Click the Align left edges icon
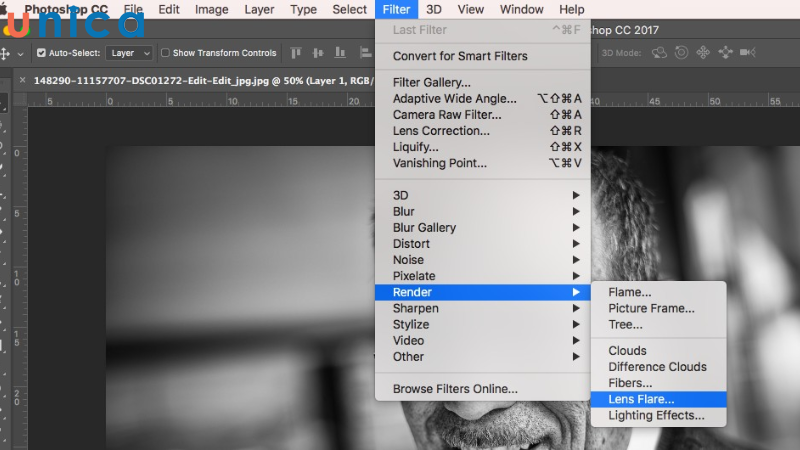Screen dimensions: 800x450 point(365,53)
